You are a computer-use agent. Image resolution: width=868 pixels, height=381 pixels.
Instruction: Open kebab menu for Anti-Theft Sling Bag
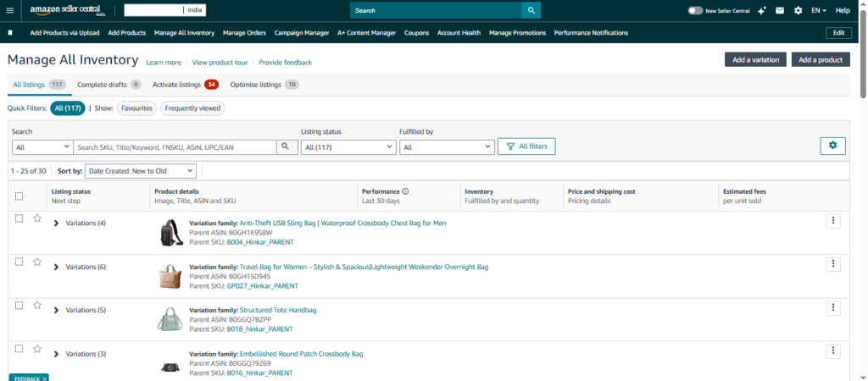pyautogui.click(x=833, y=221)
